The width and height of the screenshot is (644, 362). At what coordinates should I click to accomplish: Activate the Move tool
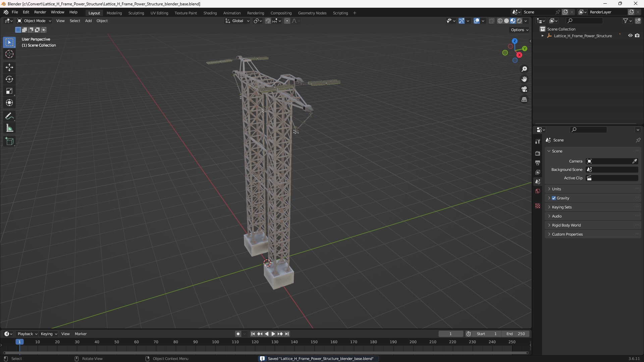pos(9,67)
